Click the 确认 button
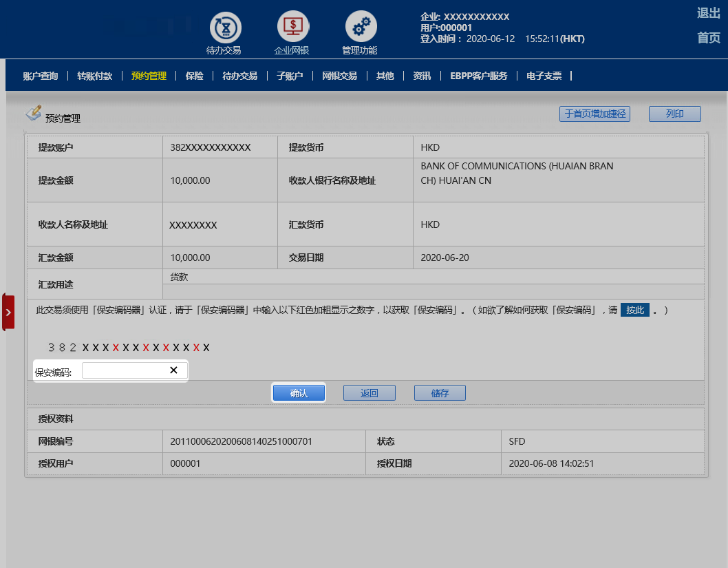The width and height of the screenshot is (728, 568). click(299, 393)
